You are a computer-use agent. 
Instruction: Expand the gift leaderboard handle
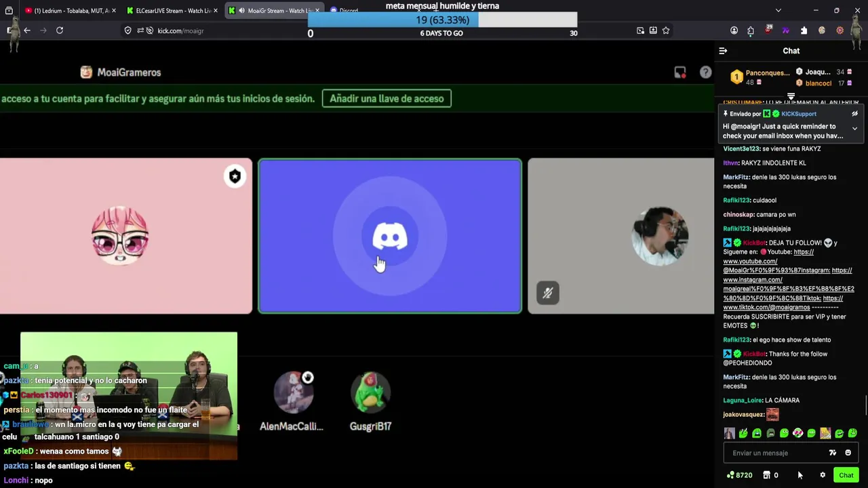click(791, 96)
